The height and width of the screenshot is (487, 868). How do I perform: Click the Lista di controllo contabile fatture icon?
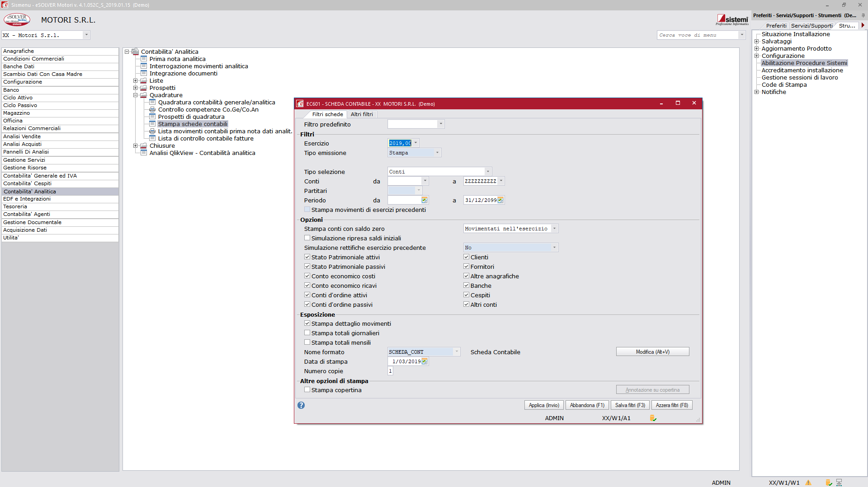(152, 138)
